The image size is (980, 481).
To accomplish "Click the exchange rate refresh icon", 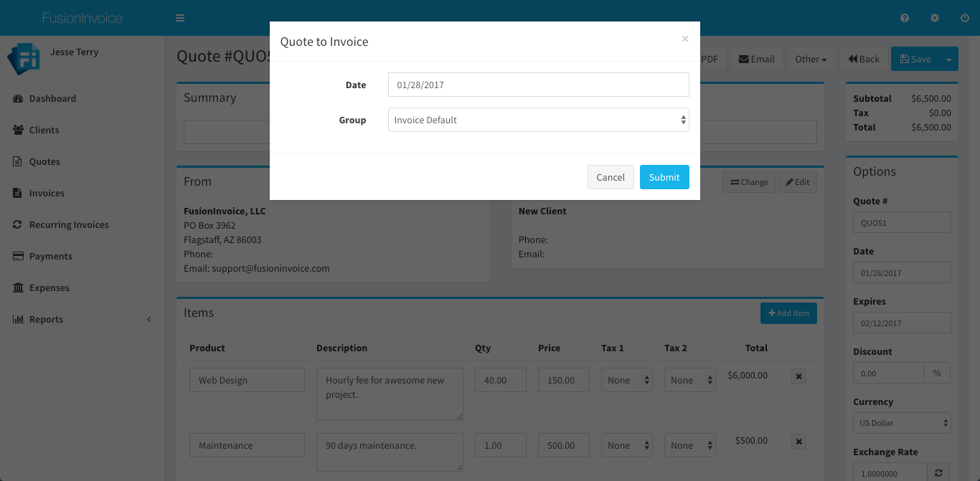I will coord(938,473).
